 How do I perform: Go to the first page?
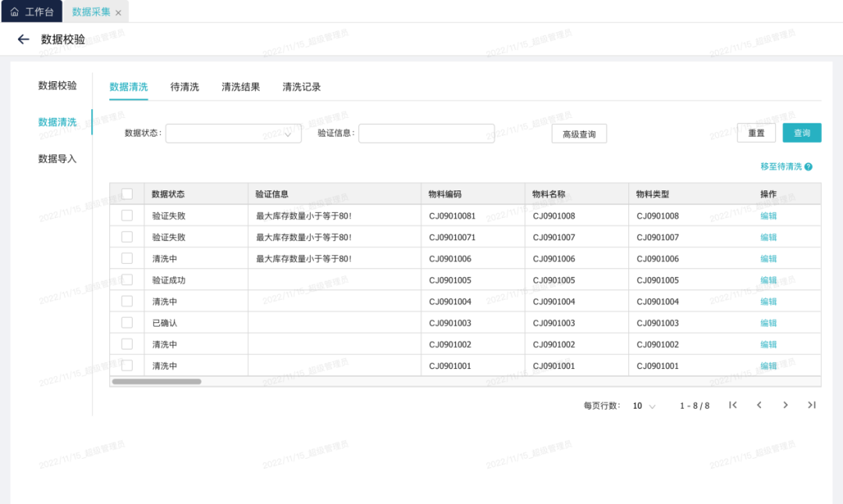pos(733,405)
